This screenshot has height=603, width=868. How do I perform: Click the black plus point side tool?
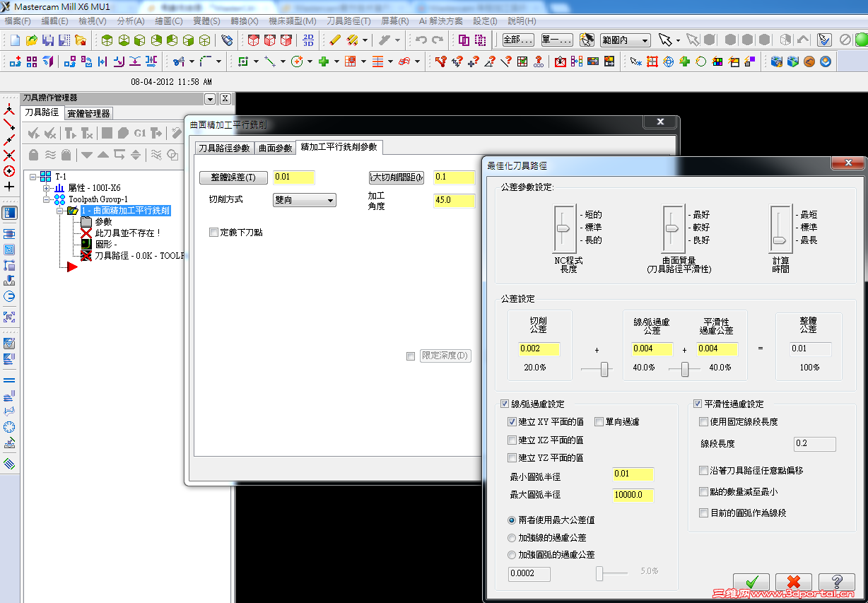tap(9, 187)
